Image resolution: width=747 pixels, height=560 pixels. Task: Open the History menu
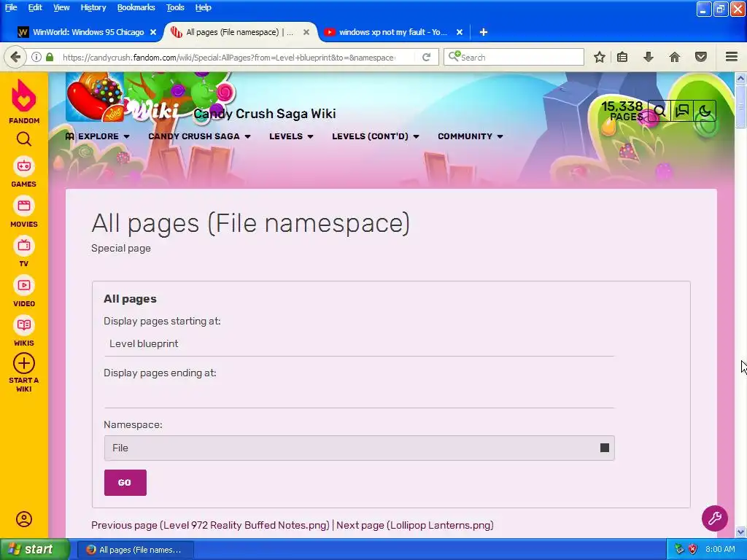[x=93, y=7]
